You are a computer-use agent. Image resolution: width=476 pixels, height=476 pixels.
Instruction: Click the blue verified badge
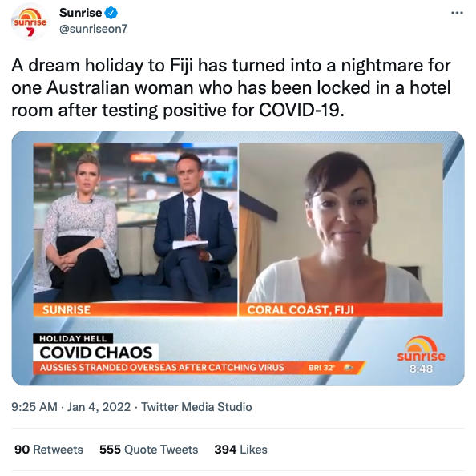click(x=111, y=13)
